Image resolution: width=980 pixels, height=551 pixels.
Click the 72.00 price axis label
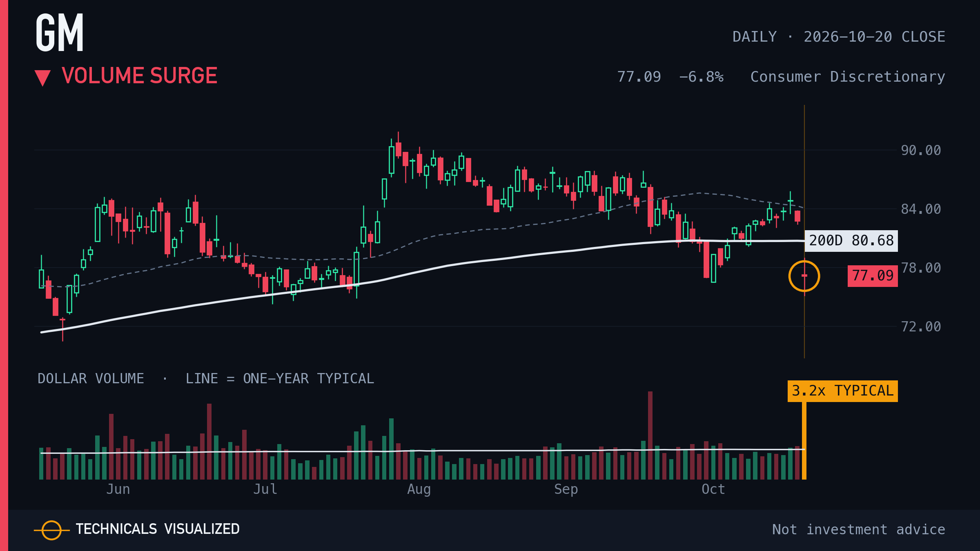pyautogui.click(x=921, y=327)
